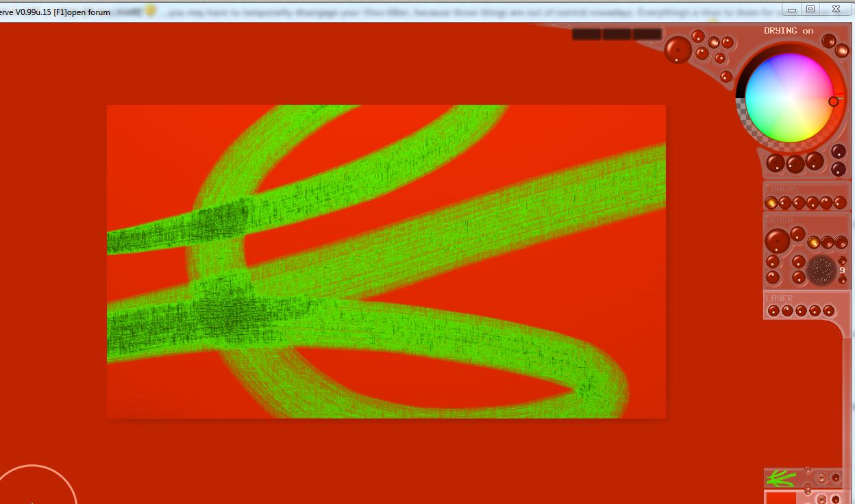Click the first of three spheres below the wheel
The height and width of the screenshot is (504, 855).
(x=776, y=163)
